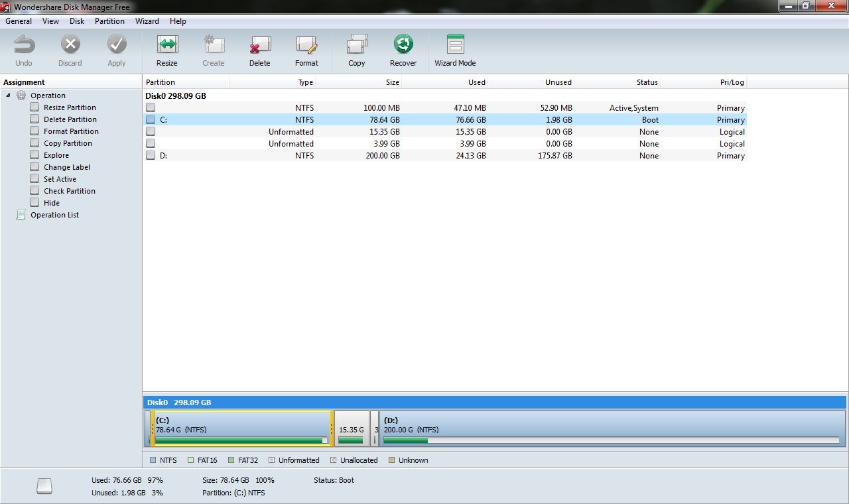Select the Delete Partition operation
Viewport: 849px width, 504px height.
tap(70, 119)
